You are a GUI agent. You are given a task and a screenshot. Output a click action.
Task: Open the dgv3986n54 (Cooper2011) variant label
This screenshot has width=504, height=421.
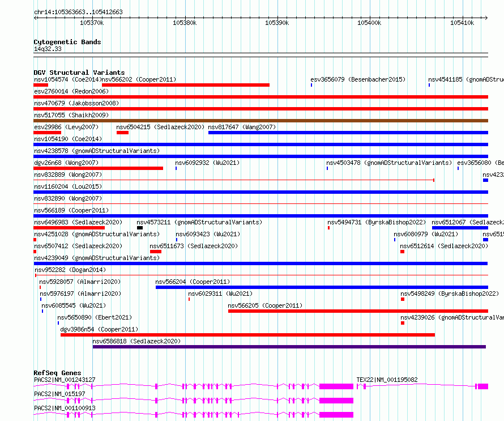99,329
